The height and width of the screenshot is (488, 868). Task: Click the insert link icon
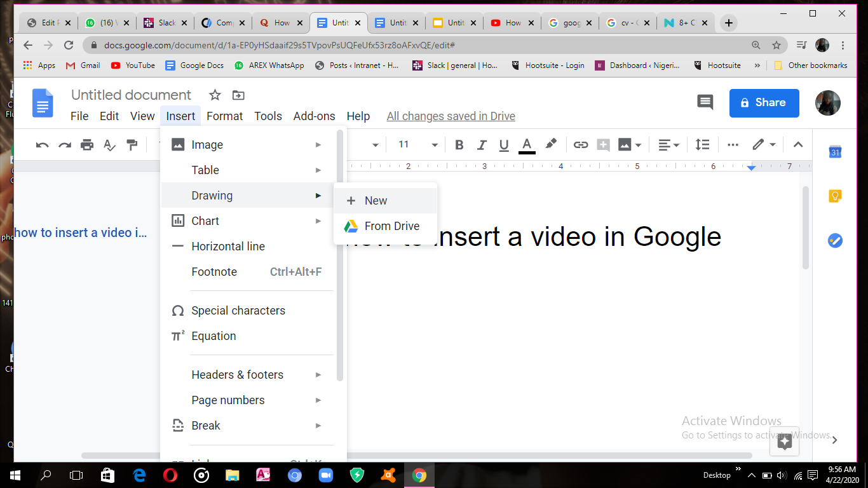tap(581, 145)
